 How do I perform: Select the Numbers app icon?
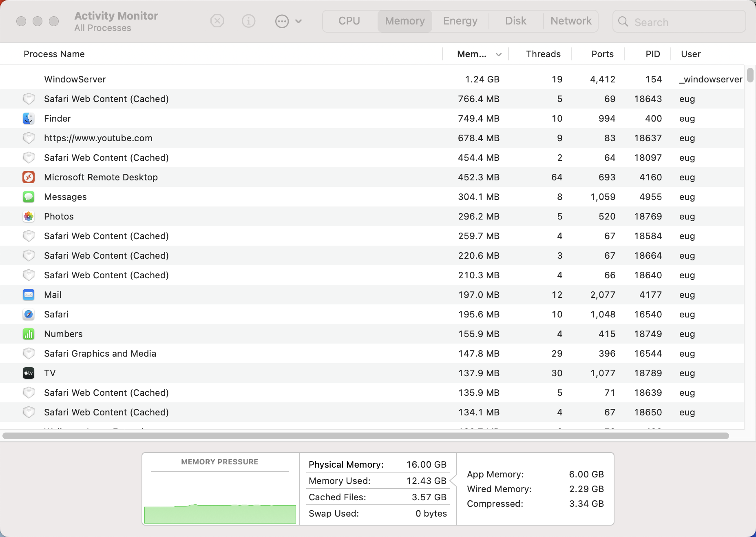coord(29,334)
